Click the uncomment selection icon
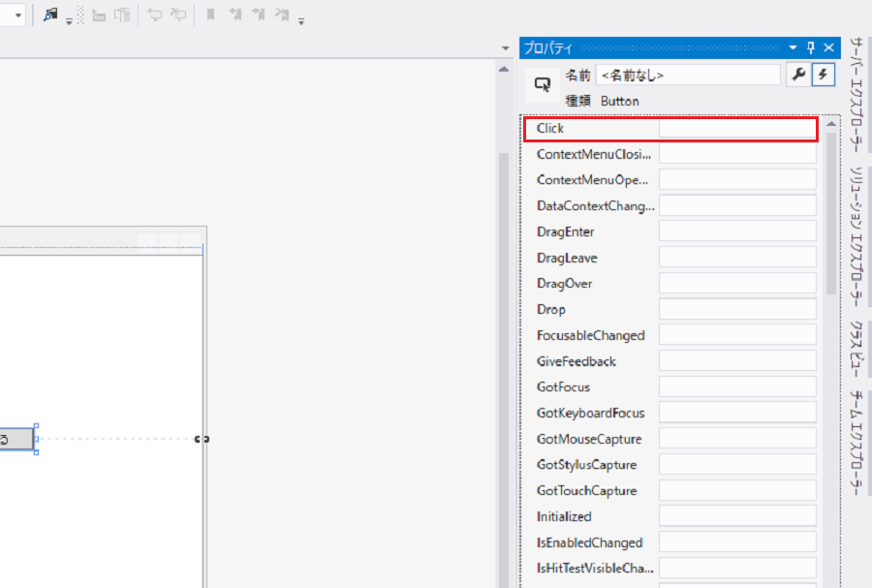This screenshot has height=588, width=872. (x=178, y=15)
